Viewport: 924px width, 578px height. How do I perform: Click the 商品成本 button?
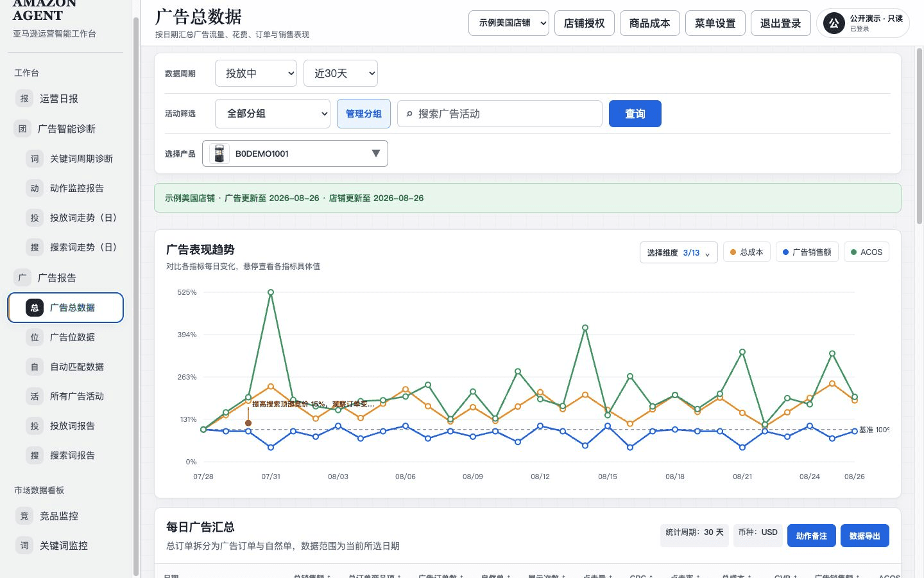tap(650, 23)
